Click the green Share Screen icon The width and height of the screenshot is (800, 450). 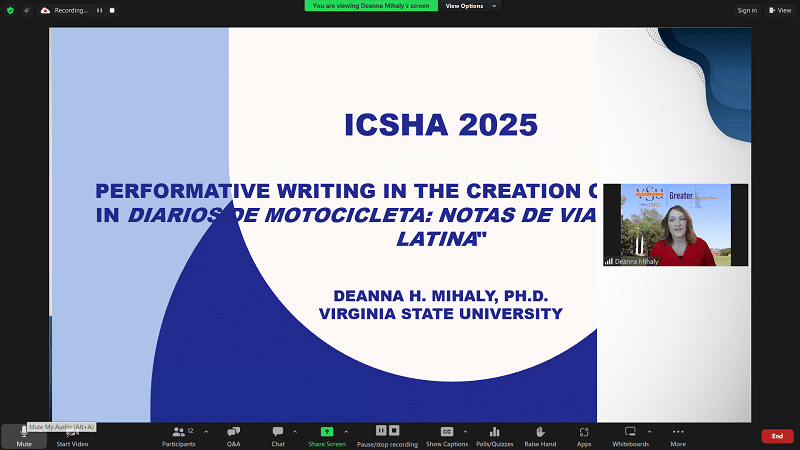point(326,432)
